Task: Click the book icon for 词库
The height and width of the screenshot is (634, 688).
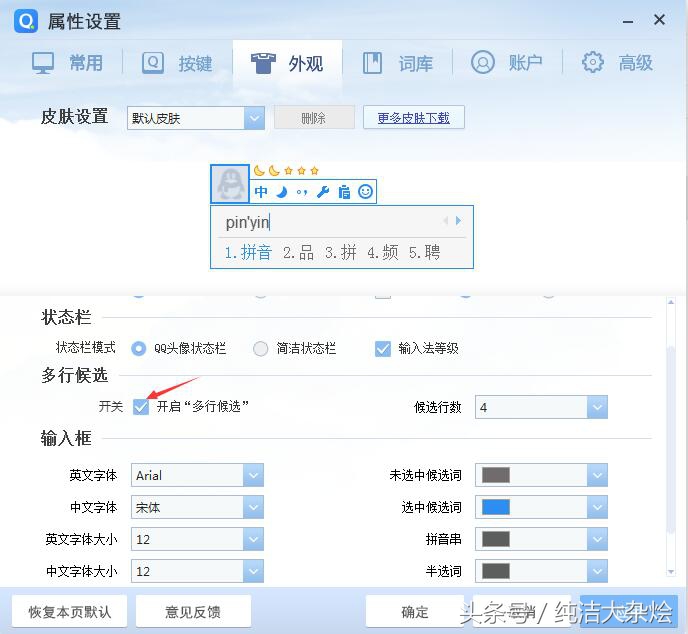Action: pyautogui.click(x=373, y=63)
